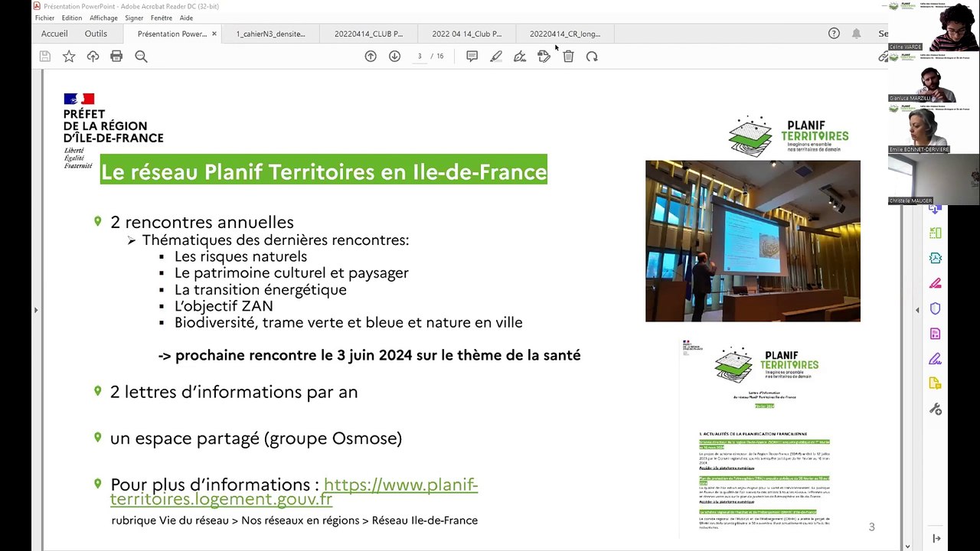Click the slide title 'Le réseau Planif Territoires en Ile-de-France'

[x=324, y=171]
